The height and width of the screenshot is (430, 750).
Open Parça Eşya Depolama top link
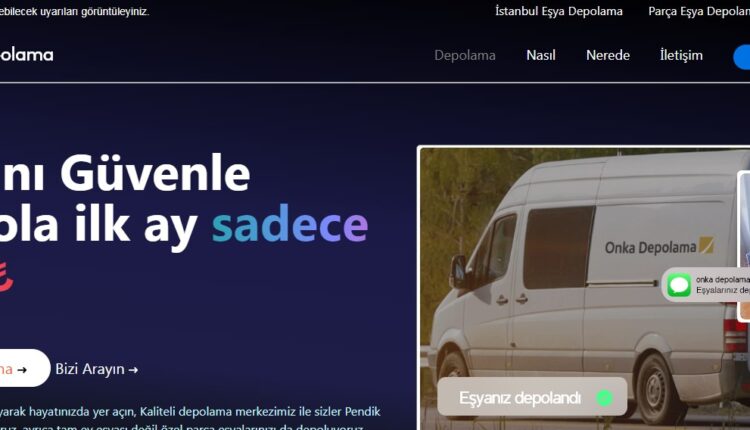(699, 11)
